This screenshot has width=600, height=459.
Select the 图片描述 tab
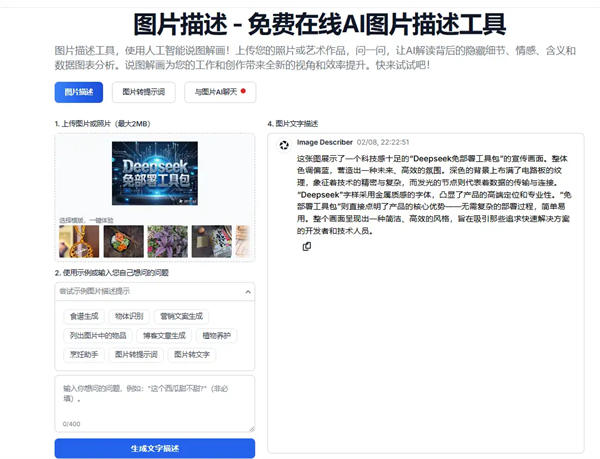[x=79, y=92]
